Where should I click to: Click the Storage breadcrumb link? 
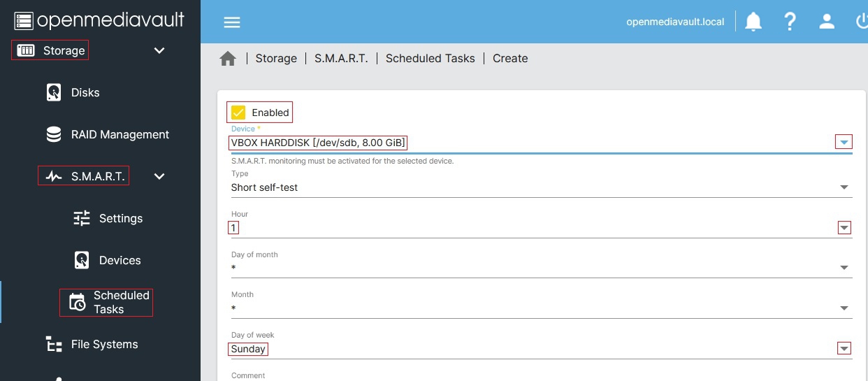click(276, 59)
